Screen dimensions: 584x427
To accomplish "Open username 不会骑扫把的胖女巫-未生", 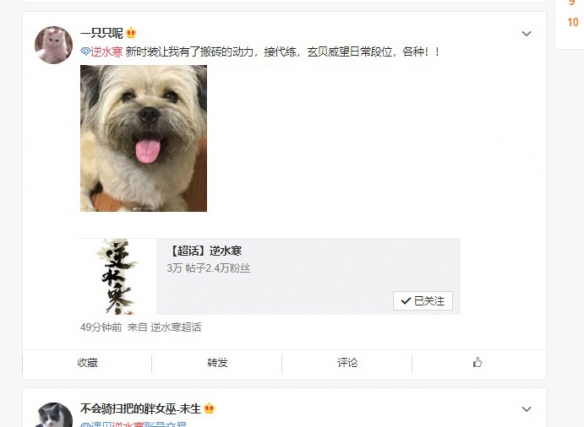I will coord(141,409).
